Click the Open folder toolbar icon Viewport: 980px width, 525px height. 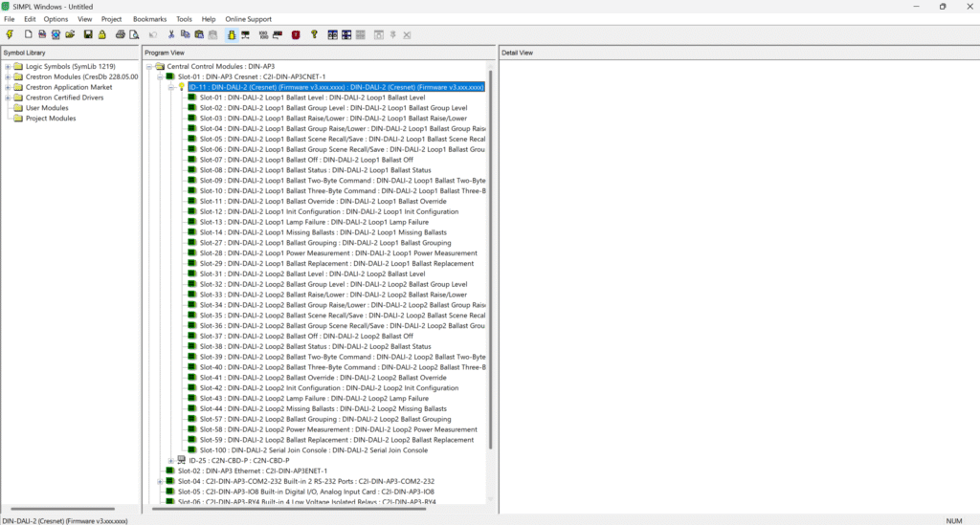[x=70, y=35]
